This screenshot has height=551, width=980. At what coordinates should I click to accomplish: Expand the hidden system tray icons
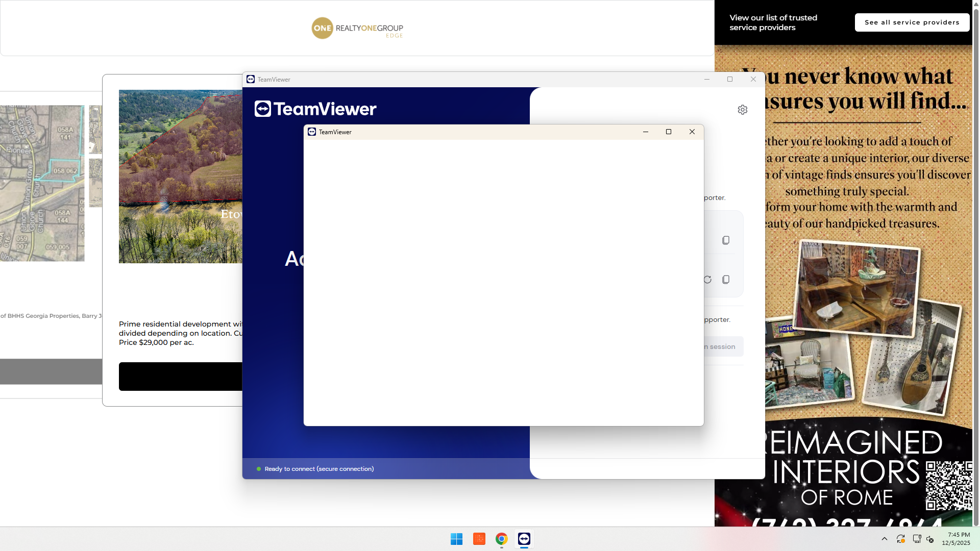click(x=885, y=539)
